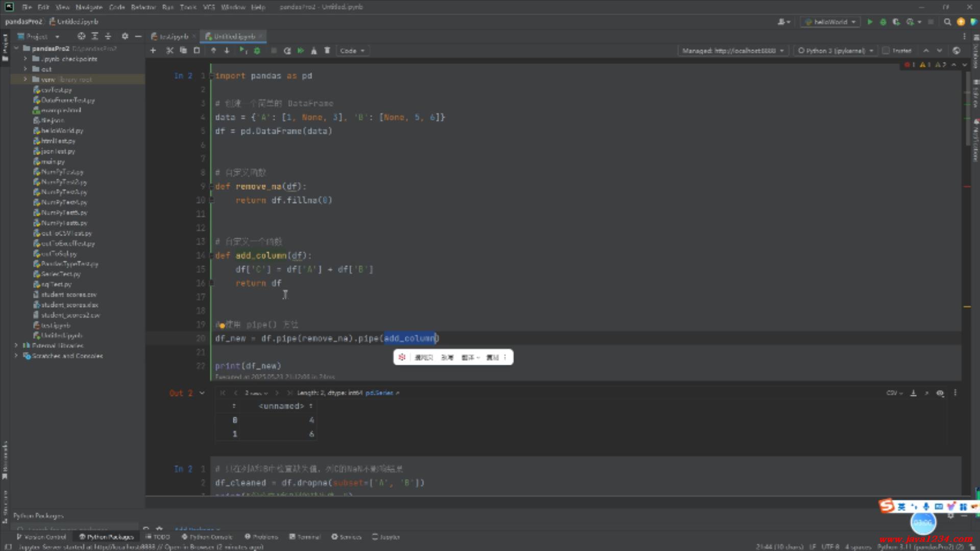980x551 pixels.
Task: Debug the current notebook cell
Action: [257, 51]
